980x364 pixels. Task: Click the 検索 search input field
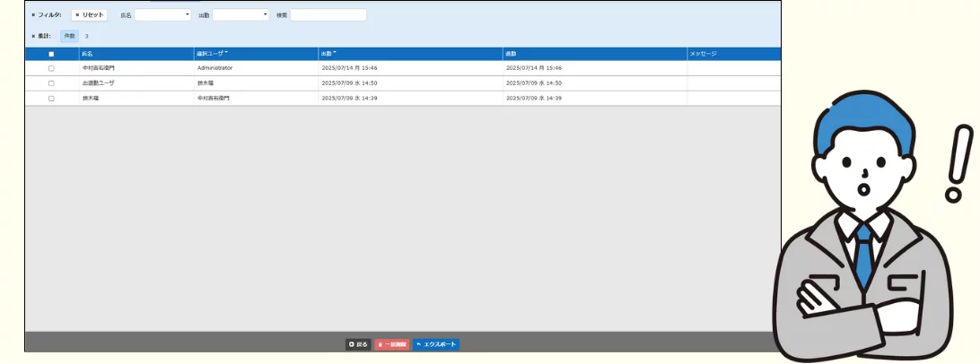pyautogui.click(x=328, y=15)
